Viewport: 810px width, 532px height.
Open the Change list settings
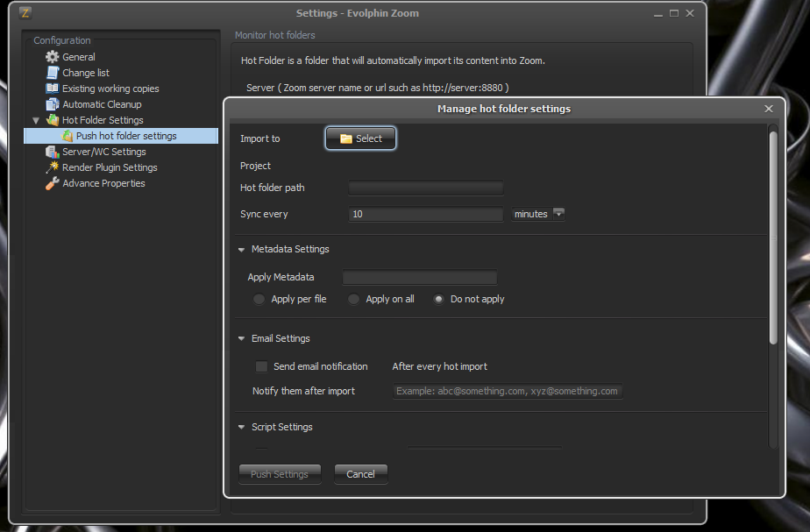coord(86,73)
